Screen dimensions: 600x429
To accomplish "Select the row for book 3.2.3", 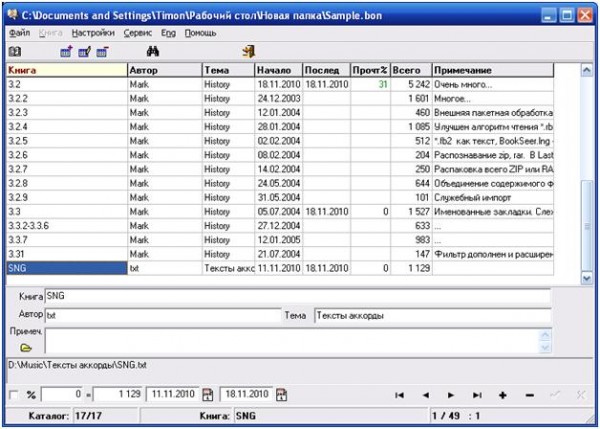I will [x=280, y=113].
